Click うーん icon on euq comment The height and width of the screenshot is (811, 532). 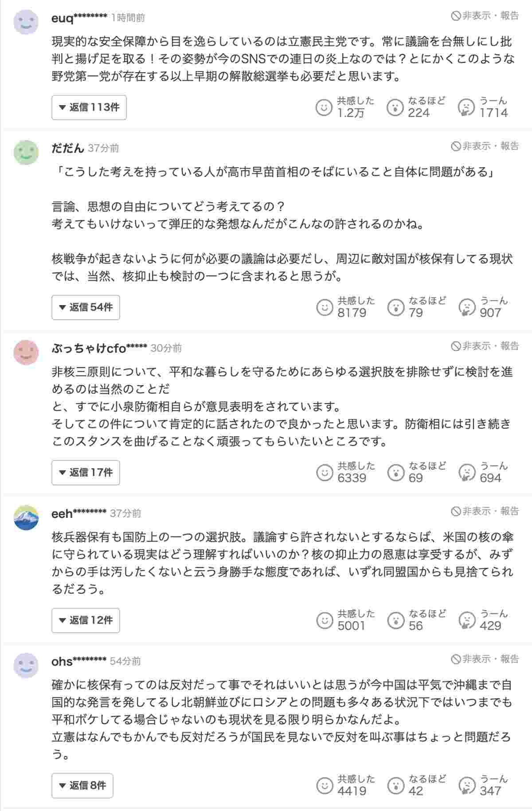tap(466, 107)
